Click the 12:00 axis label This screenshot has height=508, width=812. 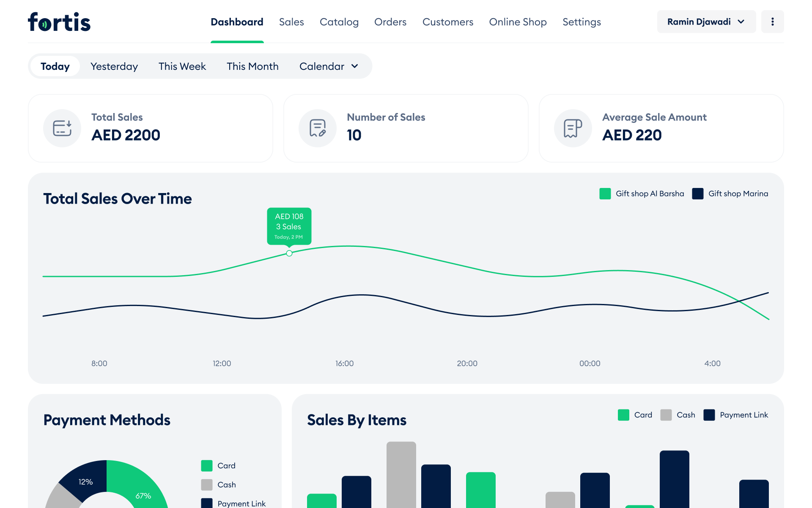pyautogui.click(x=222, y=363)
